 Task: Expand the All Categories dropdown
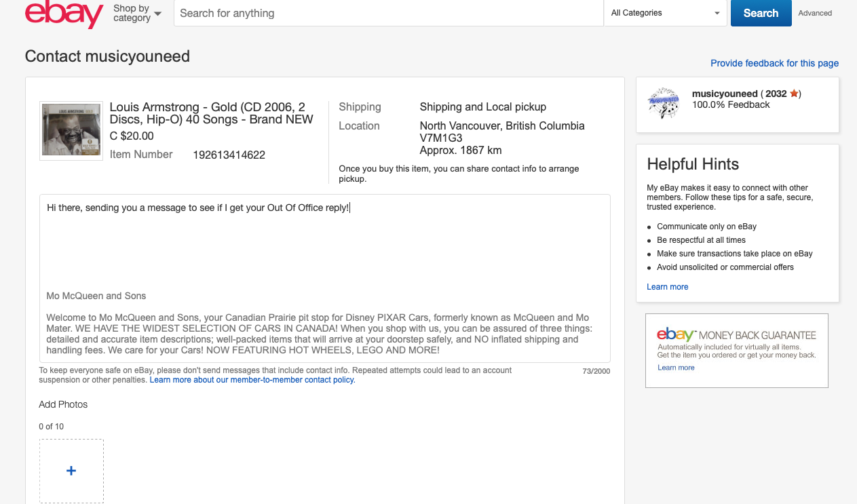pyautogui.click(x=664, y=13)
